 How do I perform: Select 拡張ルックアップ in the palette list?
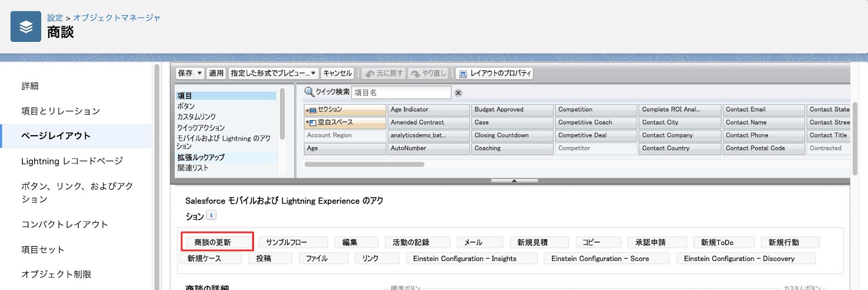point(226,157)
